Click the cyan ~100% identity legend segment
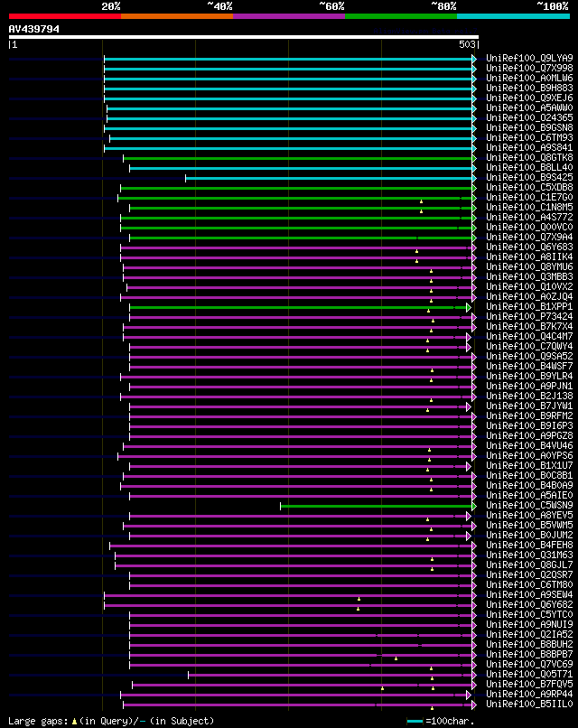578x728 pixels. click(514, 16)
